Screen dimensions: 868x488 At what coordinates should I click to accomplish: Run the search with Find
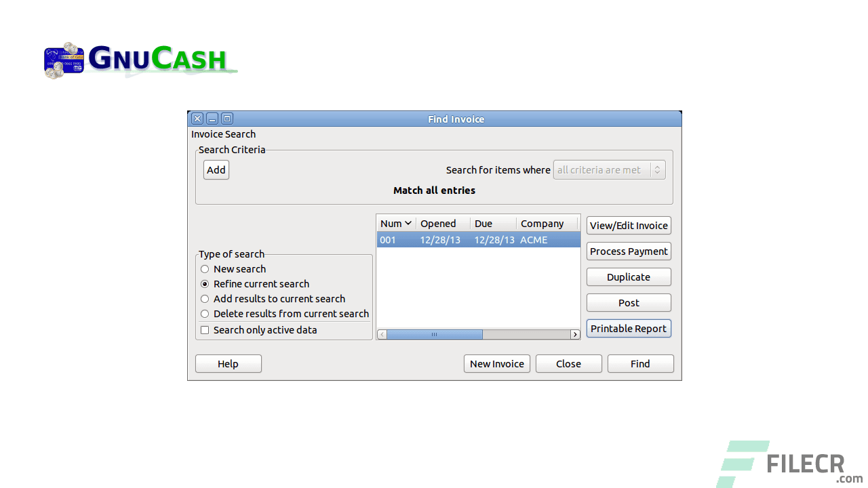tap(640, 363)
